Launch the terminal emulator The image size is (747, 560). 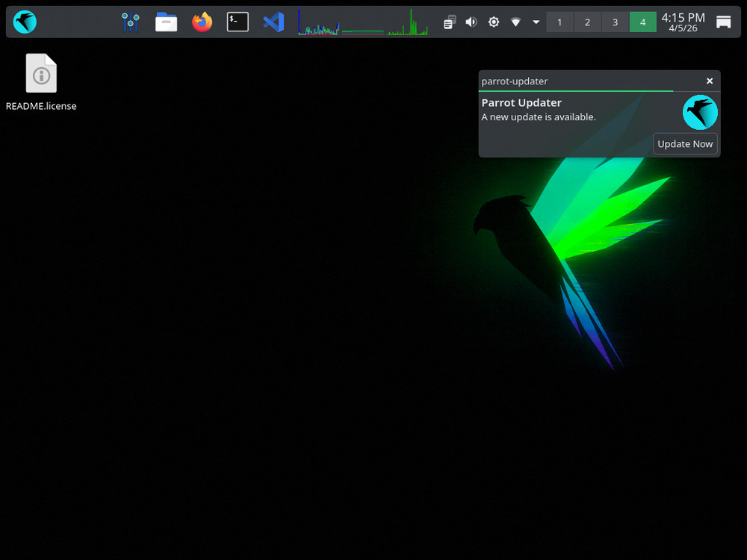click(237, 22)
